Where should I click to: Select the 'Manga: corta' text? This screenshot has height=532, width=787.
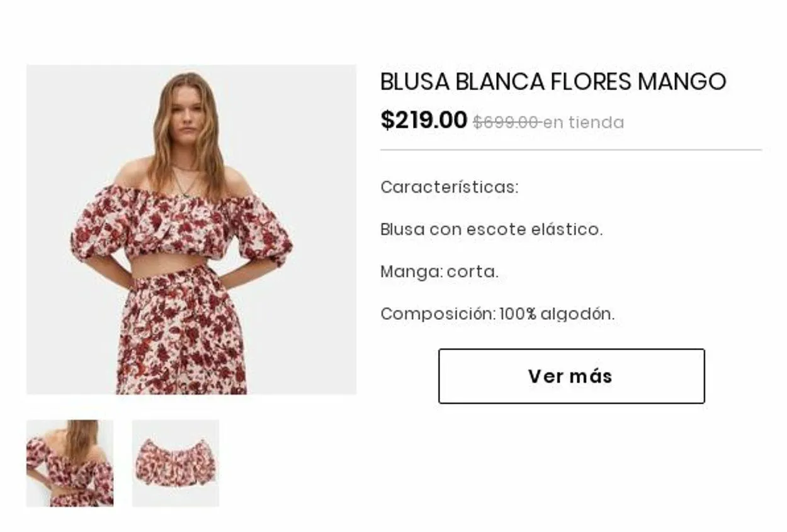tap(439, 272)
